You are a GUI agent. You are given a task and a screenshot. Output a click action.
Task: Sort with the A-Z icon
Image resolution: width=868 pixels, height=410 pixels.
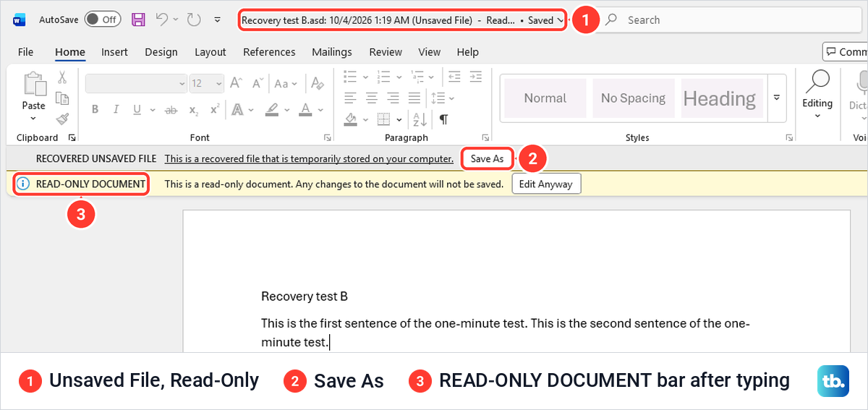(420, 119)
